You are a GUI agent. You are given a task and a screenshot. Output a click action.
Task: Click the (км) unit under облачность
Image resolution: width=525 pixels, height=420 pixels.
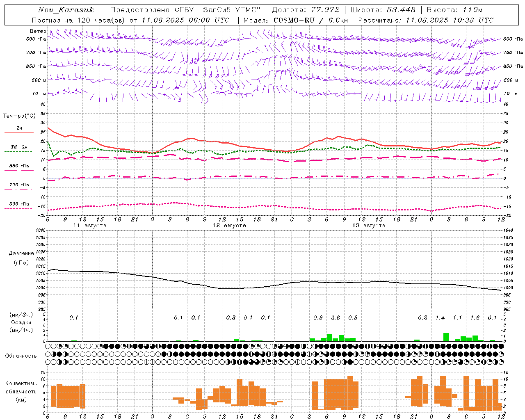(21, 399)
